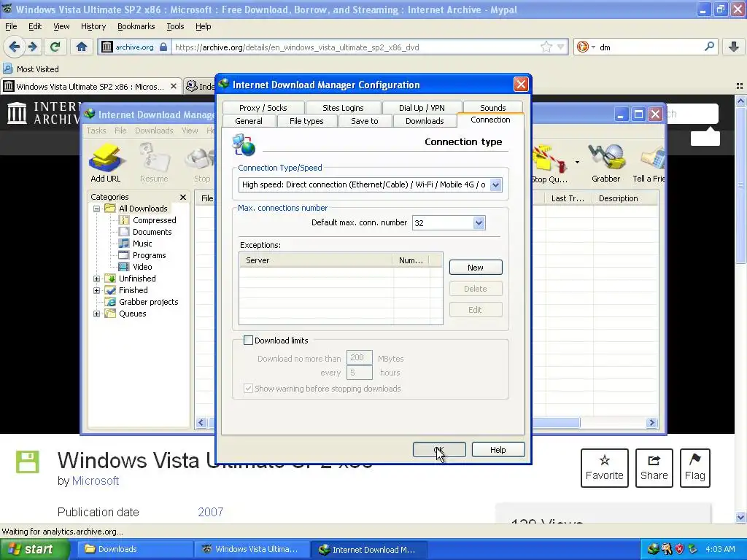Click the Resume icon in IDM toolbar
Image resolution: width=747 pixels, height=560 pixels.
coord(154,157)
